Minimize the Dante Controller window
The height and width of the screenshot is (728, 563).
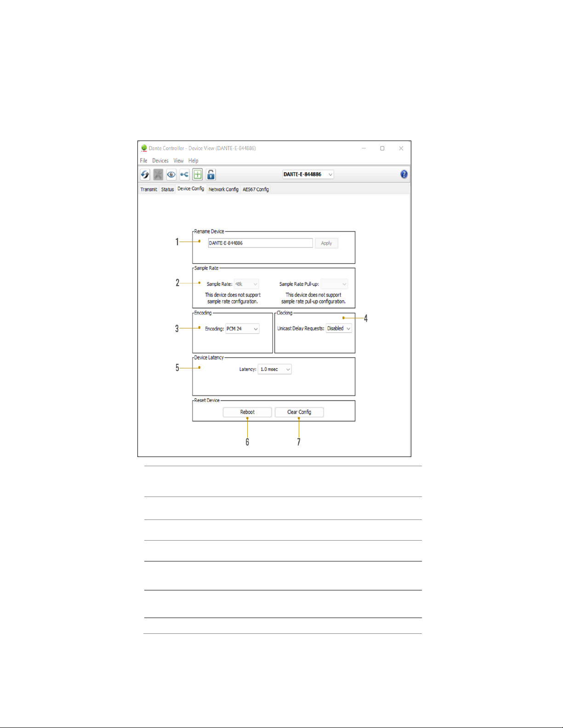pyautogui.click(x=364, y=148)
